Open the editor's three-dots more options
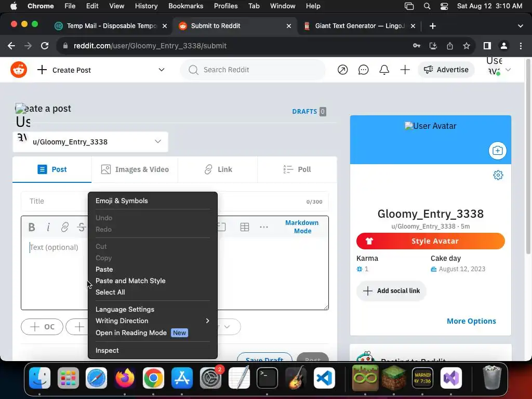This screenshot has height=399, width=532. pyautogui.click(x=263, y=227)
